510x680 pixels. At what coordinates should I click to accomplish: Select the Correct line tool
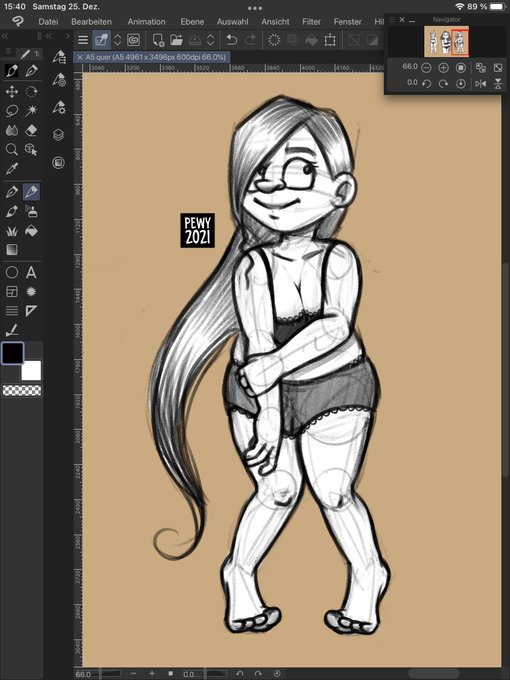pyautogui.click(x=12, y=331)
